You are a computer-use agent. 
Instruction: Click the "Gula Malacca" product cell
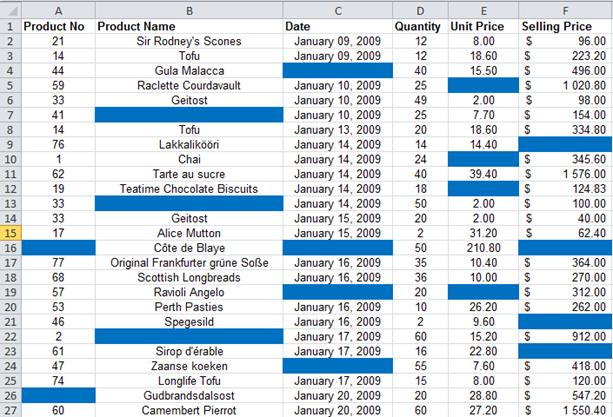click(189, 71)
